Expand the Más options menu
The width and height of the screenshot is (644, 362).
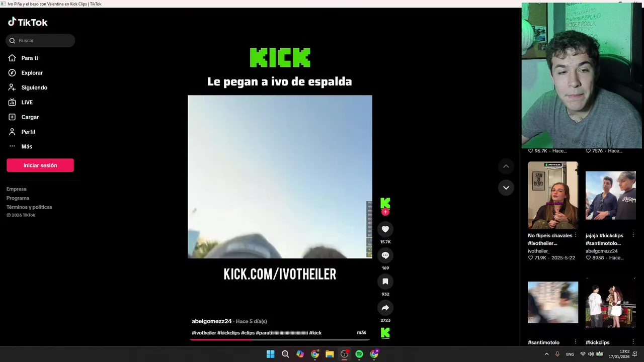tap(20, 146)
